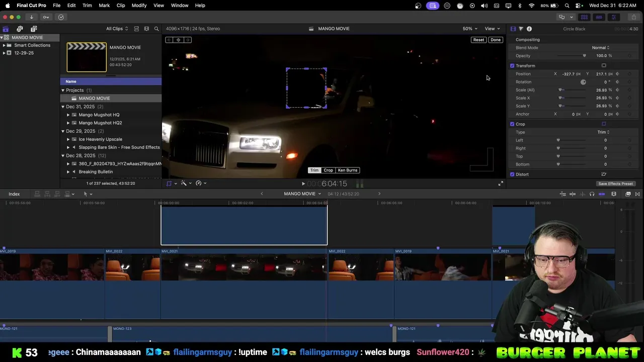Click the Rotation dial control
The height and width of the screenshot is (362, 644).
coord(583,82)
